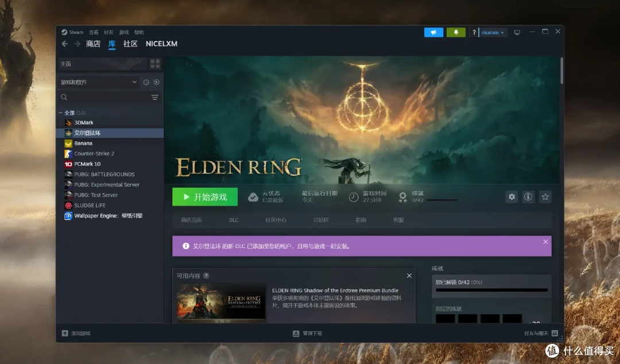Open the 游戏 menu
This screenshot has height=364, width=620.
point(124,33)
